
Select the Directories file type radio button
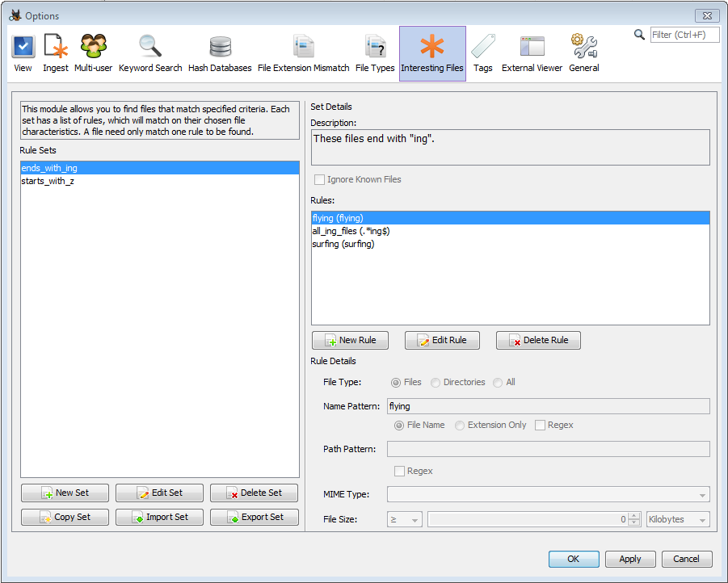tap(436, 383)
